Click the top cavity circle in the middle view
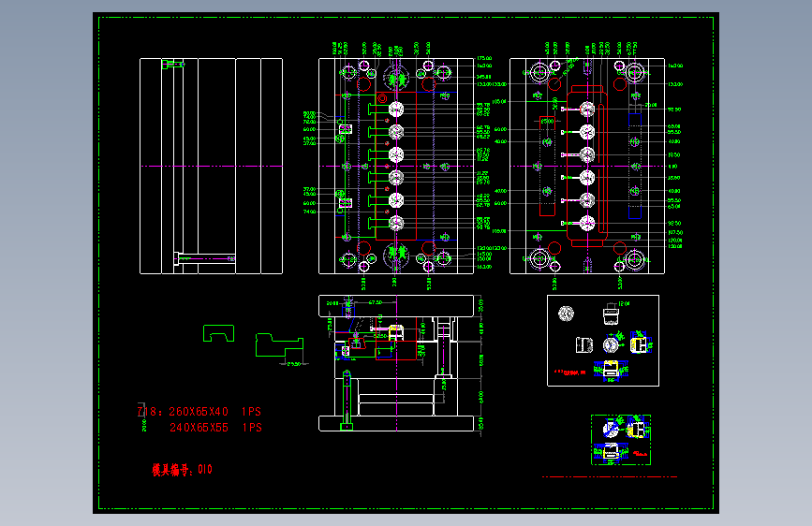812x526 pixels. [396, 110]
